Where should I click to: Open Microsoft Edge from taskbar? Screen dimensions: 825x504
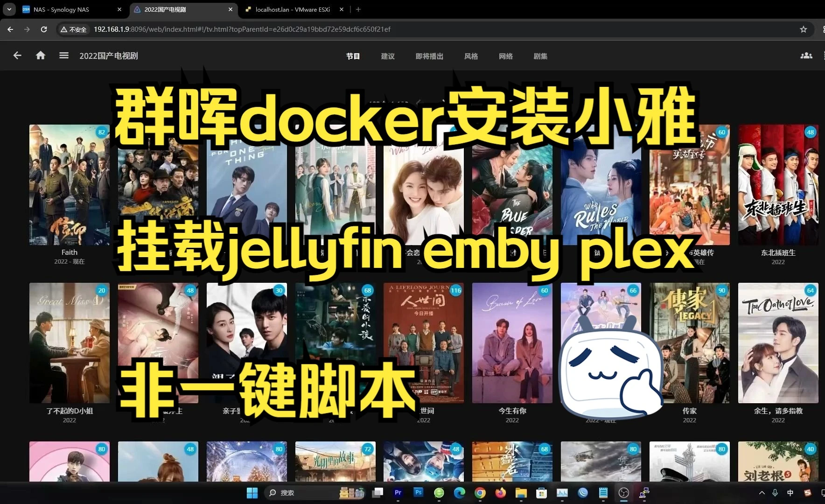[460, 493]
